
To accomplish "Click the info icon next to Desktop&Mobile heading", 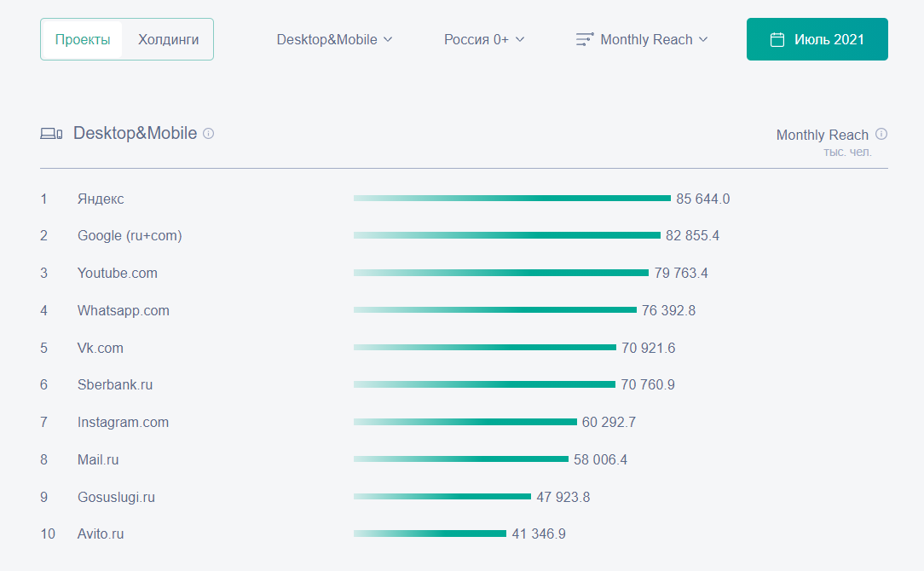I will [209, 134].
